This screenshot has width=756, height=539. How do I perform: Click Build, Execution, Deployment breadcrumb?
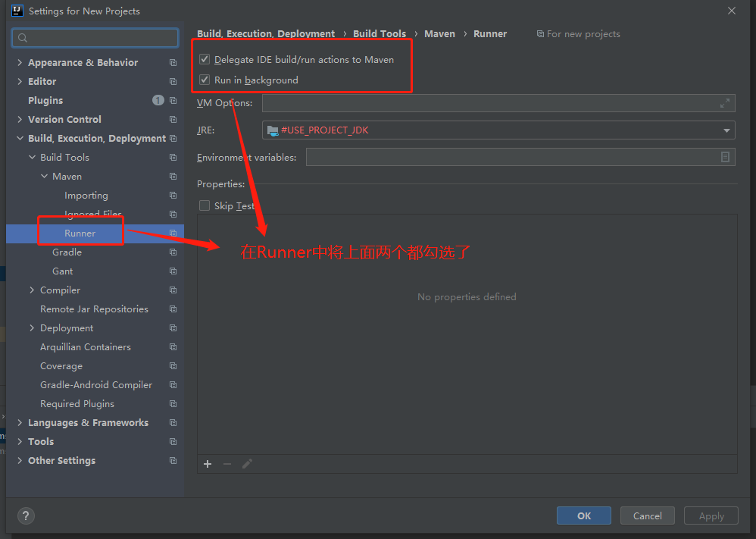point(266,34)
